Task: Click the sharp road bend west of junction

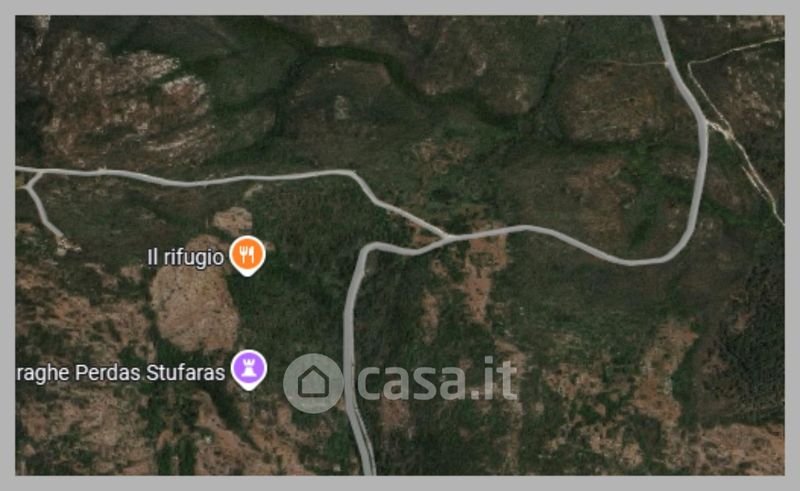Action: click(x=365, y=251)
